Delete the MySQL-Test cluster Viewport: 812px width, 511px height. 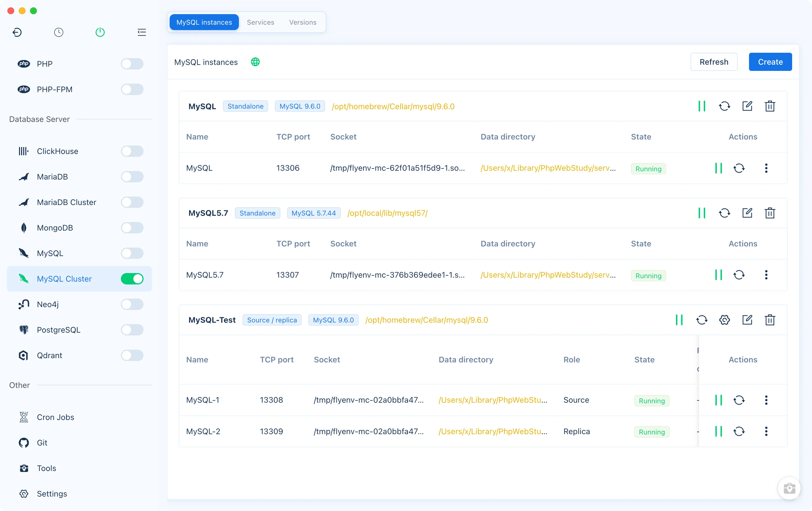pyautogui.click(x=770, y=320)
